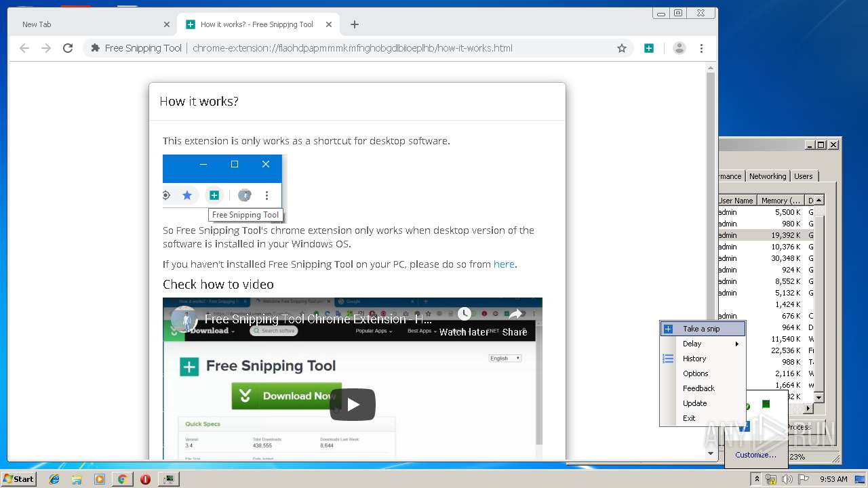The height and width of the screenshot is (488, 868).
Task: Click page scrollbar down arrow in Chrome
Action: coord(711,453)
